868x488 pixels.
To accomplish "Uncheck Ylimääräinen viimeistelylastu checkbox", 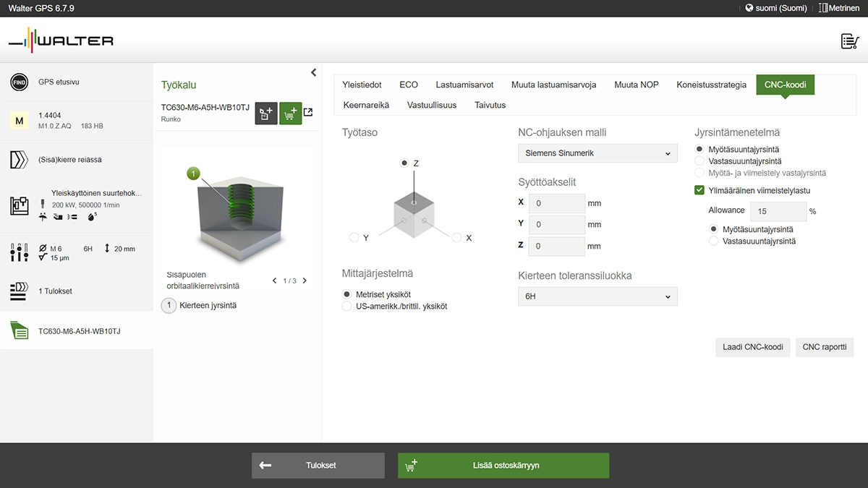I will coord(699,191).
